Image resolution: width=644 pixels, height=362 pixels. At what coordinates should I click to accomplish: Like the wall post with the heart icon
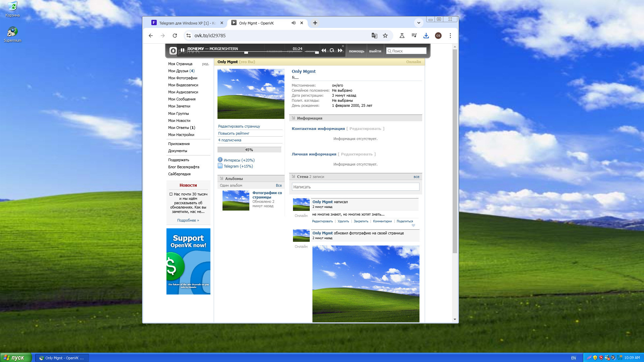[x=413, y=225]
